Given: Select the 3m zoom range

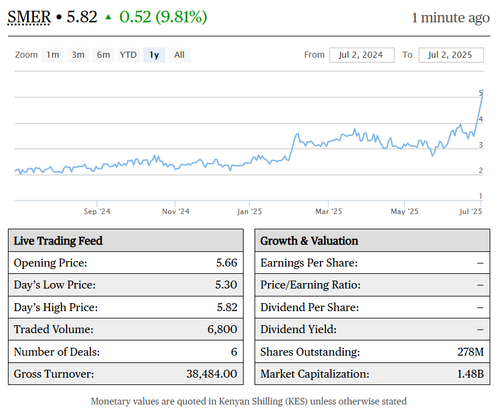Looking at the screenshot, I should pos(78,55).
